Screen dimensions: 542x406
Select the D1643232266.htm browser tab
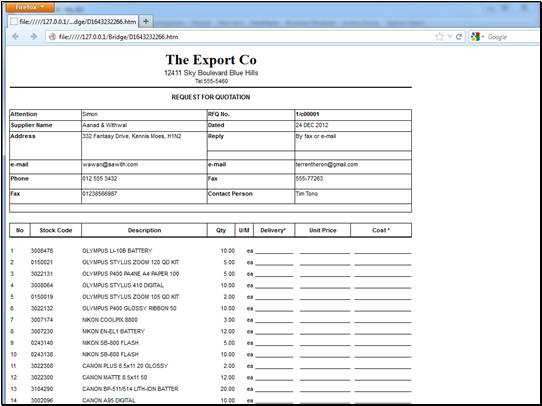[73, 22]
